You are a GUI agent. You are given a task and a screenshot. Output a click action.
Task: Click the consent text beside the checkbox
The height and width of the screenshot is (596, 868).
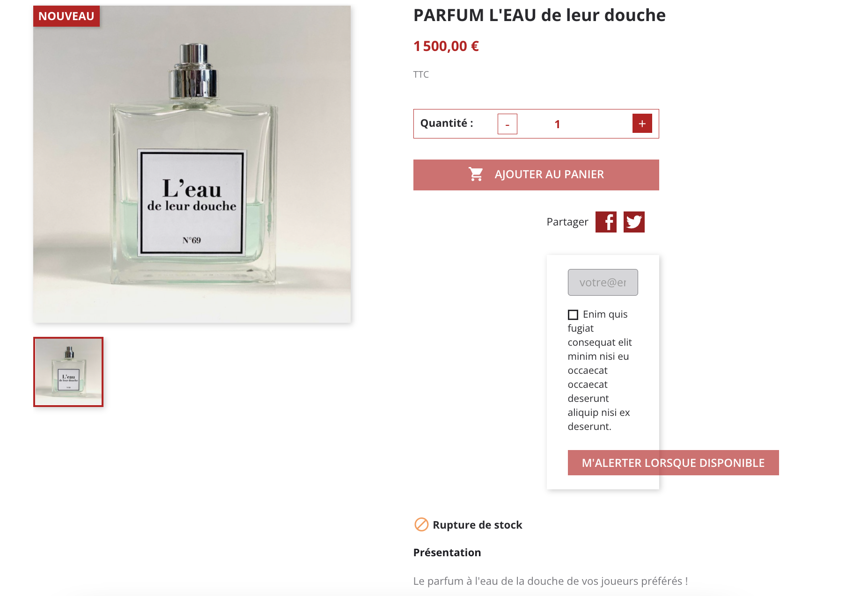coord(600,371)
